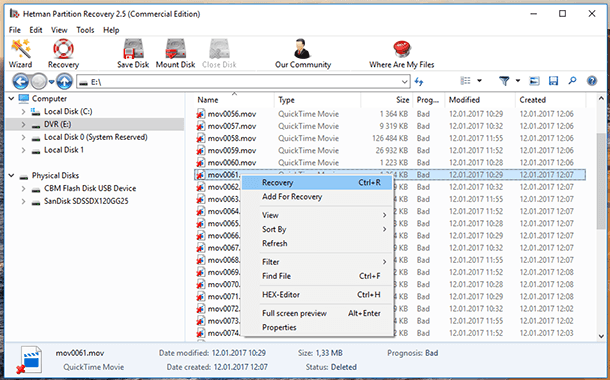The width and height of the screenshot is (610, 380).
Task: Open HEX-Editor from context menu
Action: pos(317,295)
